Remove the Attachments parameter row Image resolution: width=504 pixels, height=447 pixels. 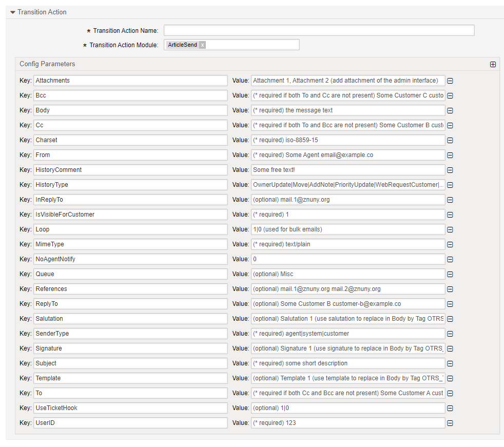pyautogui.click(x=450, y=81)
